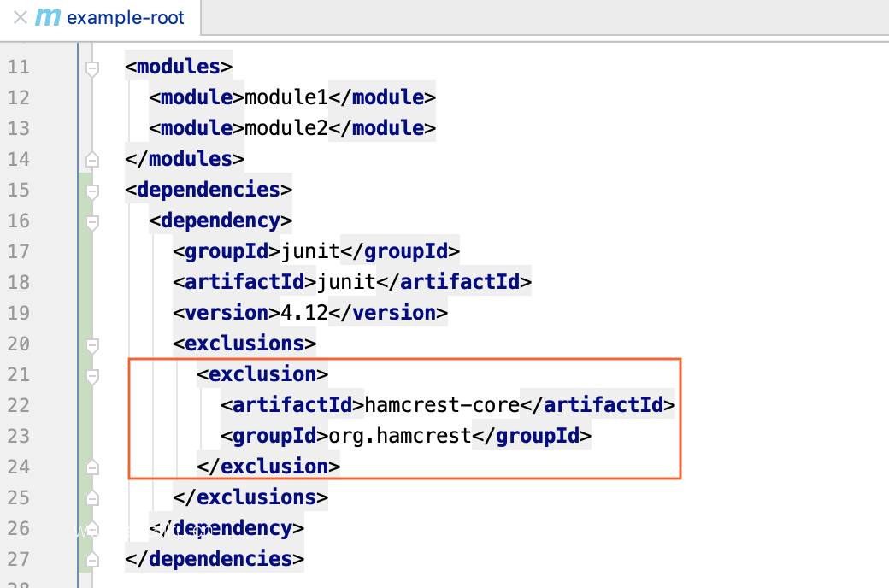Place cursor in opening <modules> tag
Screen dimensions: 889x588
pyautogui.click(x=179, y=67)
